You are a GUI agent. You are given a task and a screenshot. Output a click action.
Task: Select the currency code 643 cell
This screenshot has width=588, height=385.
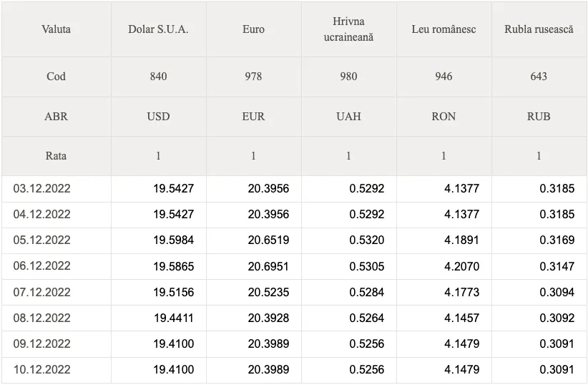[x=539, y=77]
